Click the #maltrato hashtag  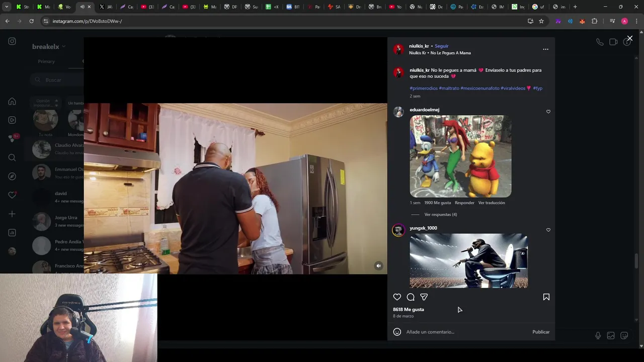[x=449, y=88]
